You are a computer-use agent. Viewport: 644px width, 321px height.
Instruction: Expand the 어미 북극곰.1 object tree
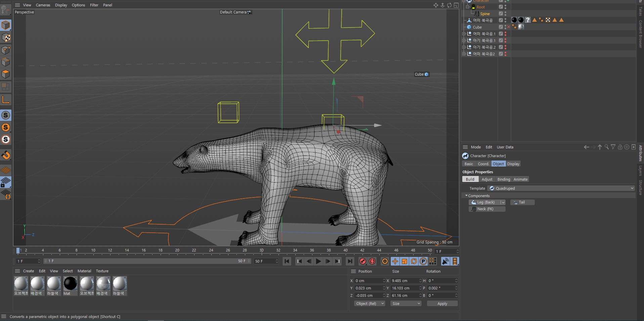click(464, 34)
